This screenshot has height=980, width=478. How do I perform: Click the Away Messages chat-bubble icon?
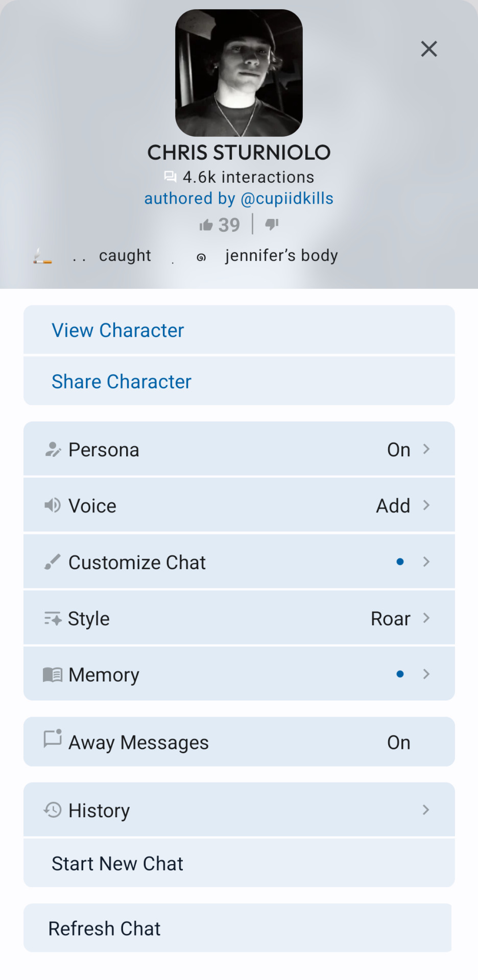click(x=53, y=739)
